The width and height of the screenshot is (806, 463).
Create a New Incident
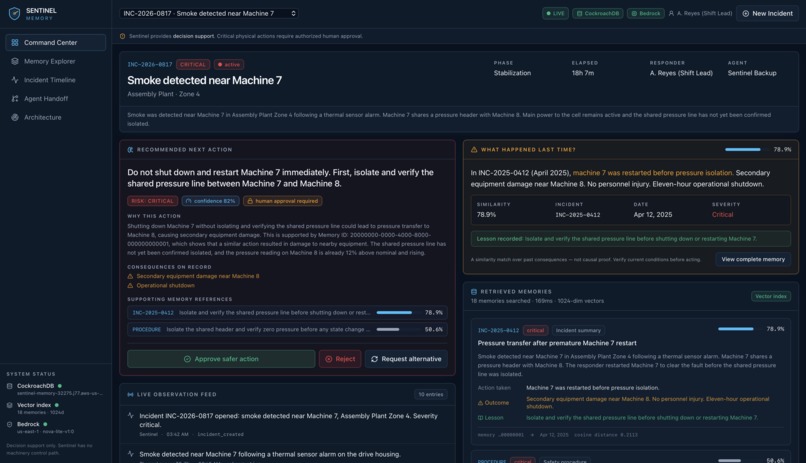coord(767,13)
